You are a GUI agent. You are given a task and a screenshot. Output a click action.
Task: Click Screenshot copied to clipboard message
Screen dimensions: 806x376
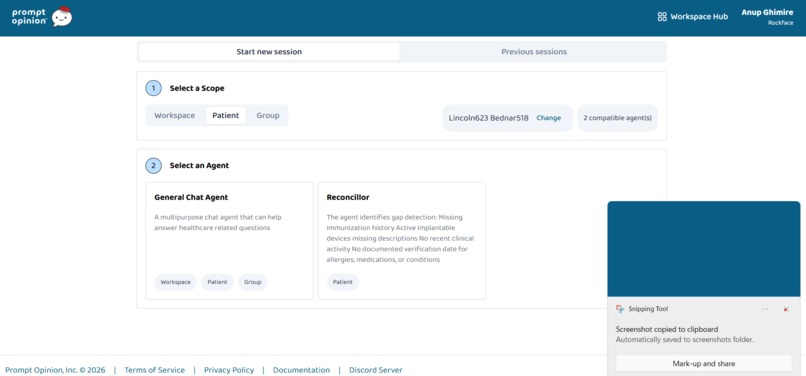[x=667, y=329]
